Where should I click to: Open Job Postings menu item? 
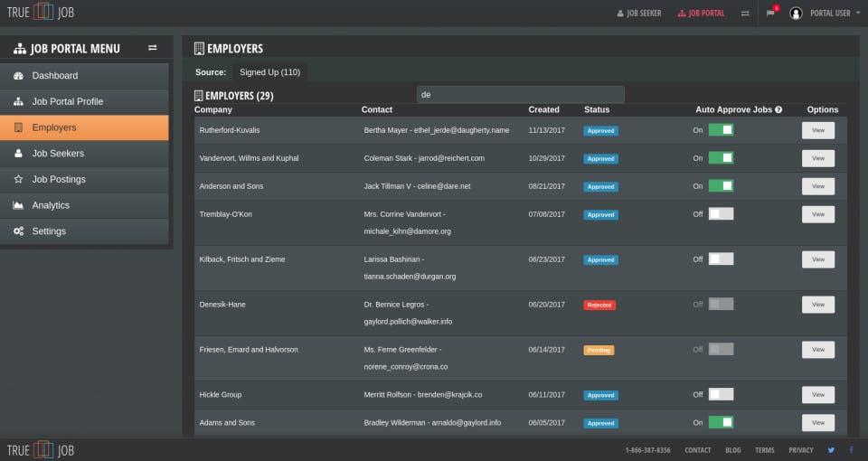(x=84, y=179)
